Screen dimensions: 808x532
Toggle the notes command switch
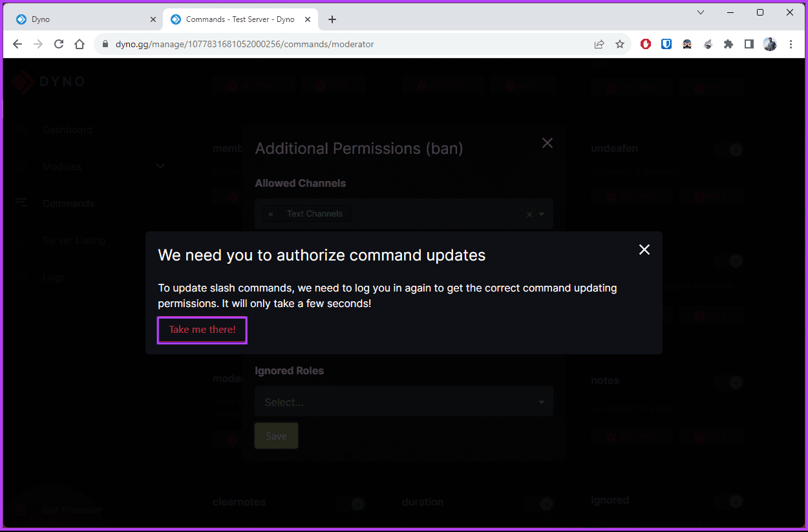point(730,382)
